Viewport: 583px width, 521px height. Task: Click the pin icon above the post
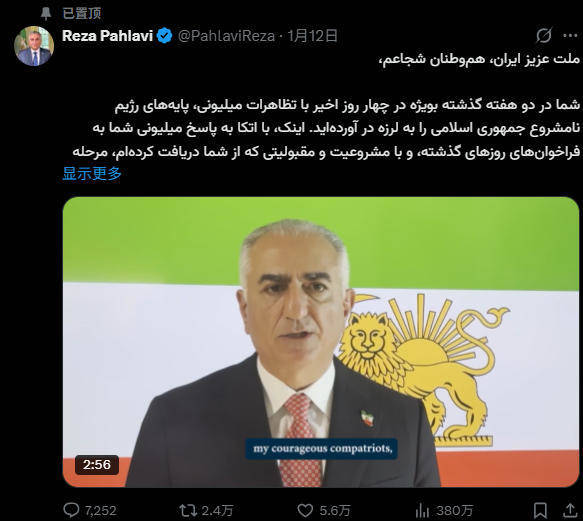click(46, 13)
